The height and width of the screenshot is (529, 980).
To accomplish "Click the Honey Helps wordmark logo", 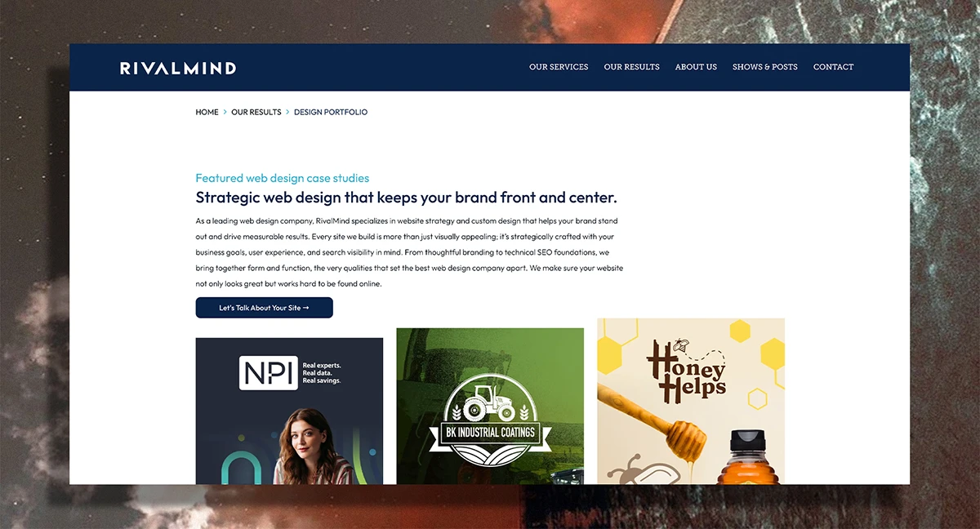I will point(686,371).
